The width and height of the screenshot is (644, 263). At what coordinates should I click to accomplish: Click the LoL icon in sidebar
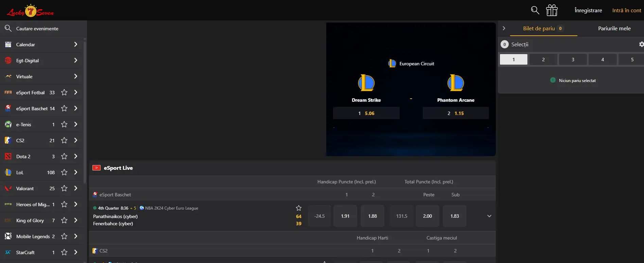(8, 172)
